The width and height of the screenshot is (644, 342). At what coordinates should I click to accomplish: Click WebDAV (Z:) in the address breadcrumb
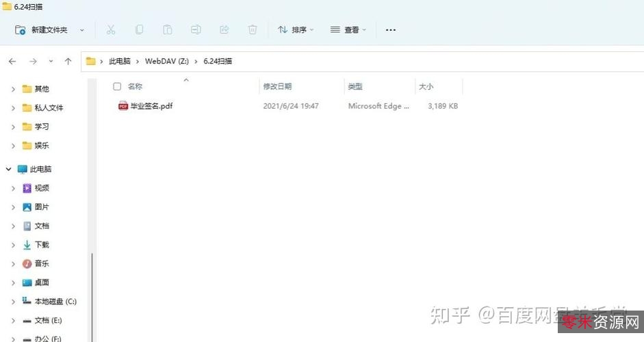164,62
